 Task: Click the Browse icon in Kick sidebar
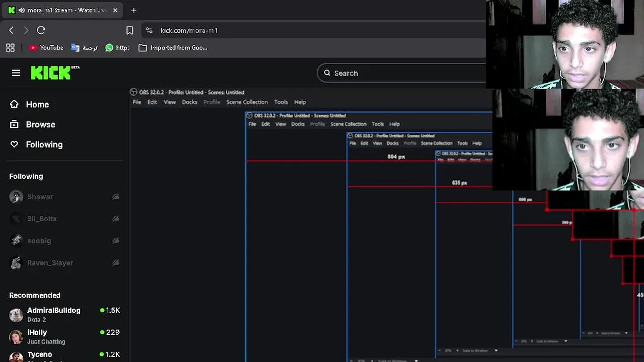pos(14,124)
